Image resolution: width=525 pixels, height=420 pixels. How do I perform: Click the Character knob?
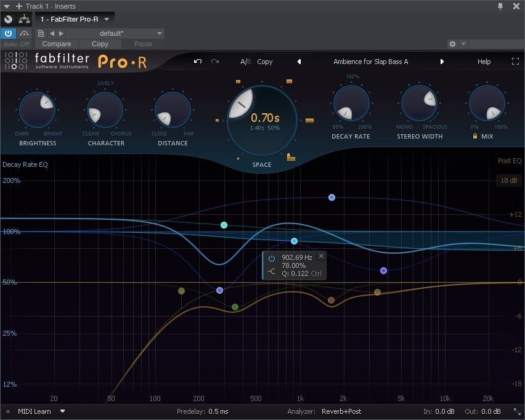(105, 110)
